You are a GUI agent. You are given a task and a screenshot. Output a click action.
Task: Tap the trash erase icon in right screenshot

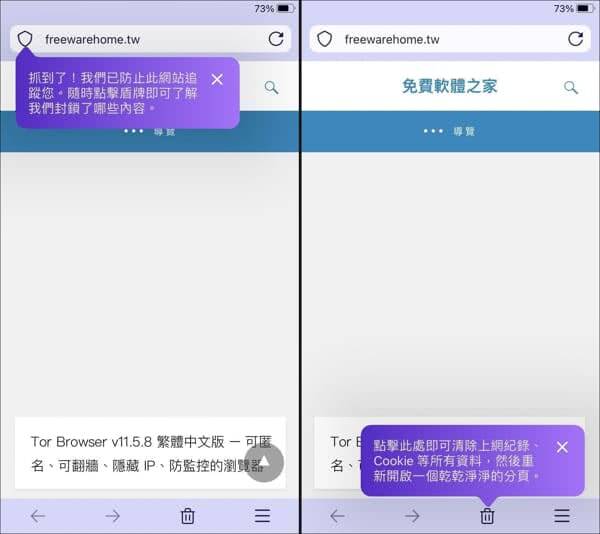(487, 516)
